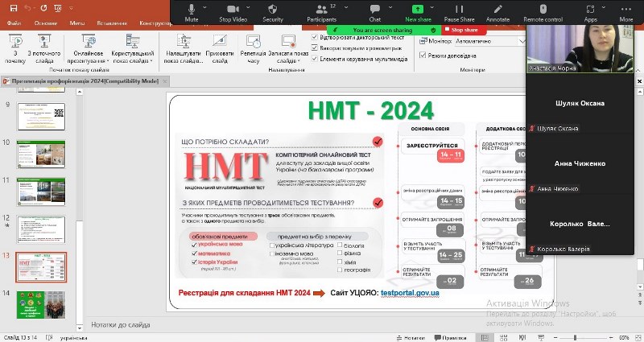644x342 pixels.
Task: Start slideshow from beginning (З початку)
Action: [x=15, y=48]
